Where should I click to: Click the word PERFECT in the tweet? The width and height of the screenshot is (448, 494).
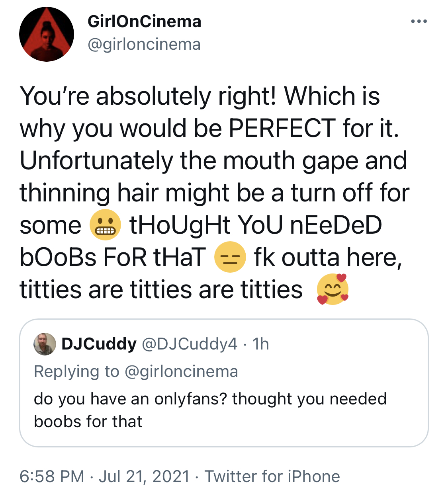282,129
